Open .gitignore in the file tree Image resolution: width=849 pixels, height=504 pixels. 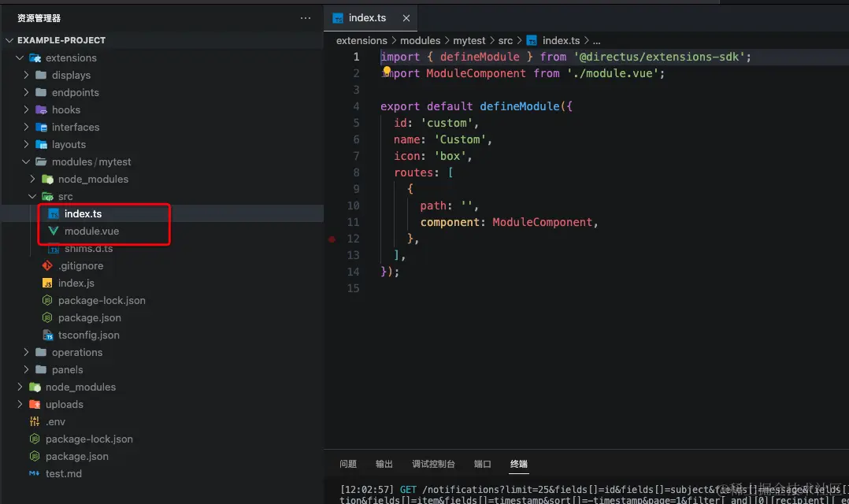(x=80, y=266)
